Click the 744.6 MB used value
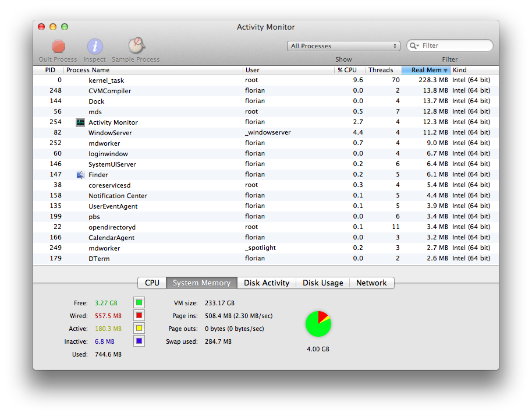 click(108, 355)
